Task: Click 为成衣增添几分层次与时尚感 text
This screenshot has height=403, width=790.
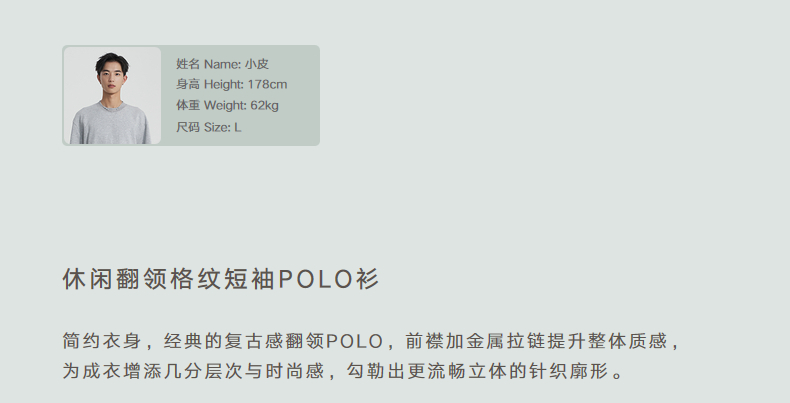Action: pos(193,371)
